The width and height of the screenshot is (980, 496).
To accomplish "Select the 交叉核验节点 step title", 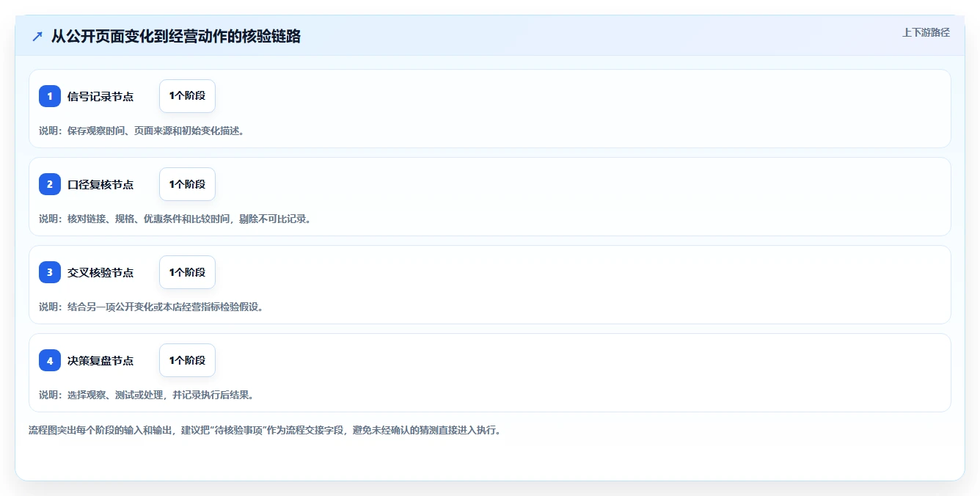I will pos(100,272).
